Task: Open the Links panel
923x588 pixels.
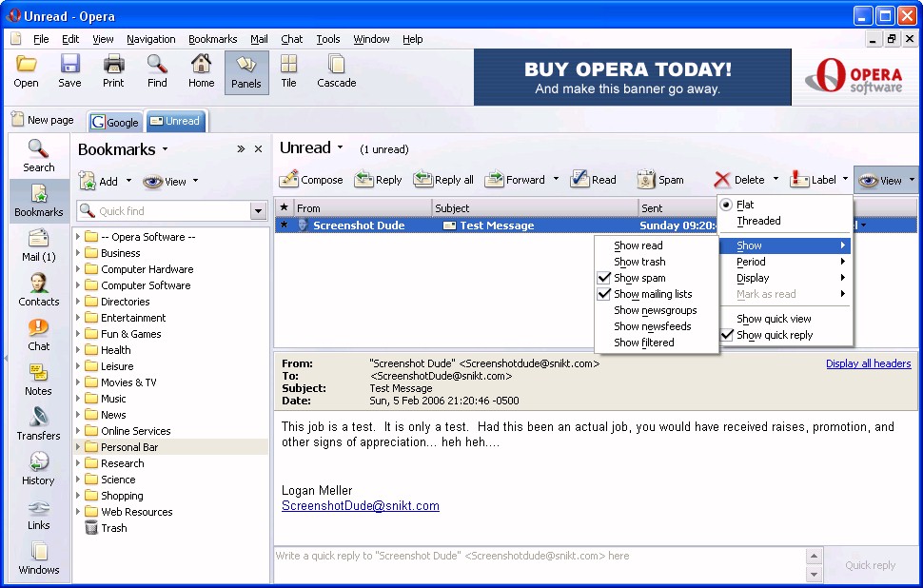Action: [x=38, y=514]
